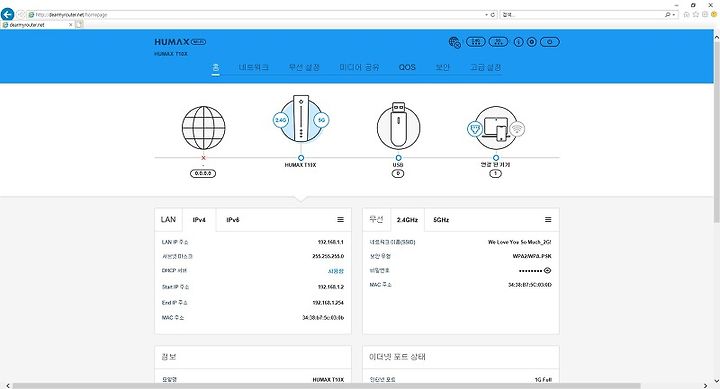720x389 pixels.
Task: Click the browser back arrow button
Action: pyautogui.click(x=7, y=14)
